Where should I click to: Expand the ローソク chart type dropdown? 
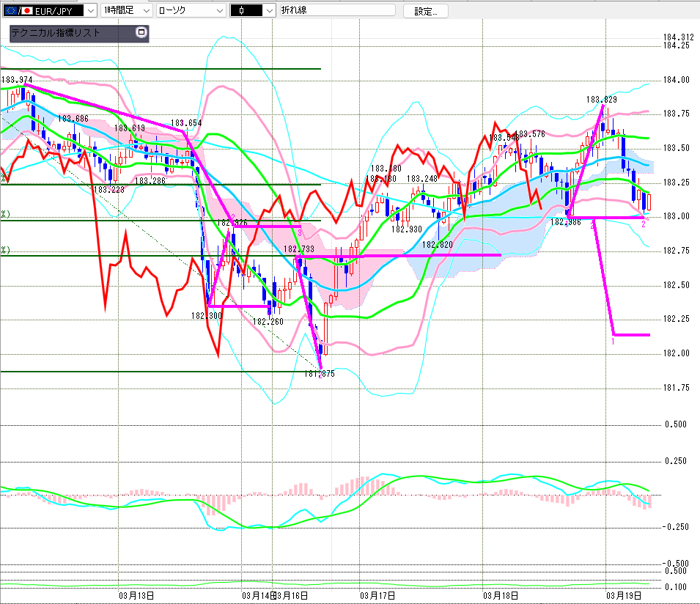coord(218,10)
